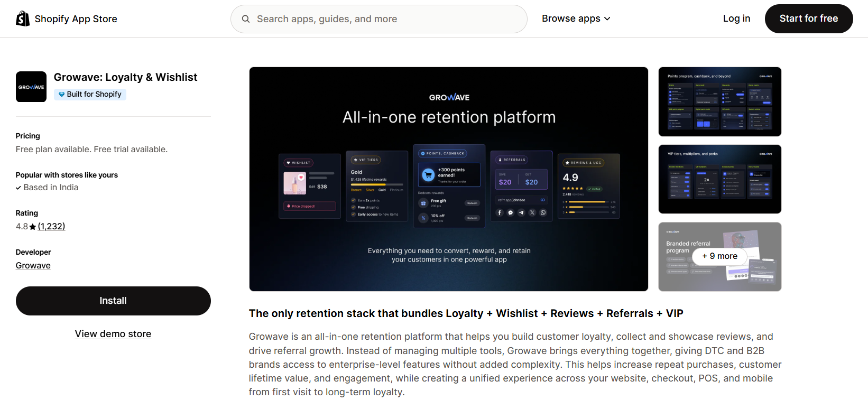Viewport: 868px width, 400px height.
Task: Open the View demo store link
Action: (113, 334)
